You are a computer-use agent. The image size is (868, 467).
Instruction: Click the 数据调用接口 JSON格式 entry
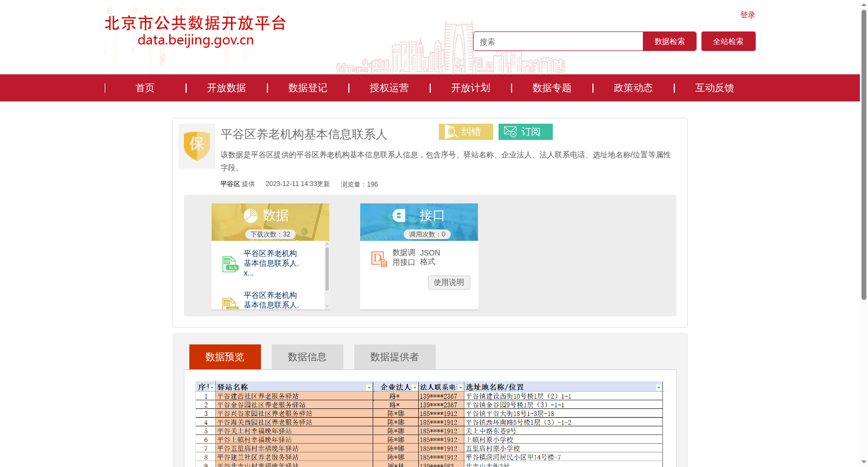coord(416,258)
